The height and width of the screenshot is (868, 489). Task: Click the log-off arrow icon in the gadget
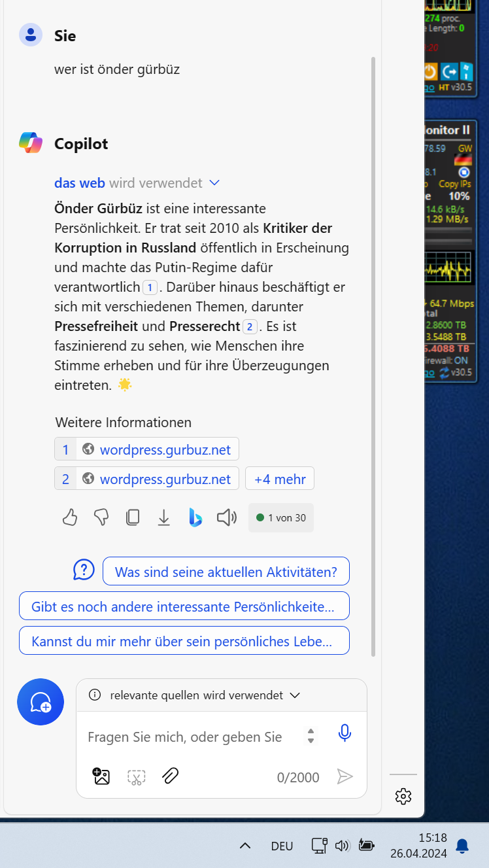449,71
